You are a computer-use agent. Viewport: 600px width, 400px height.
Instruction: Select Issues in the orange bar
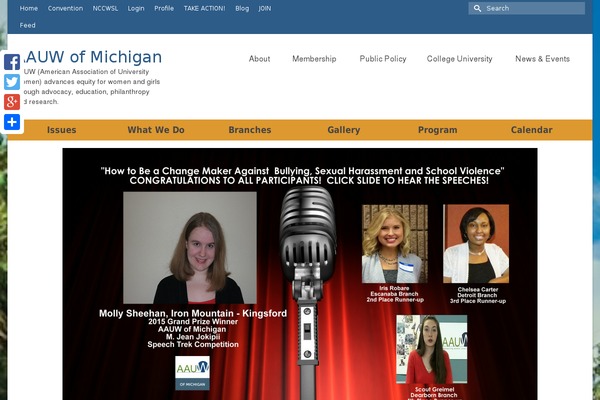[x=62, y=130]
